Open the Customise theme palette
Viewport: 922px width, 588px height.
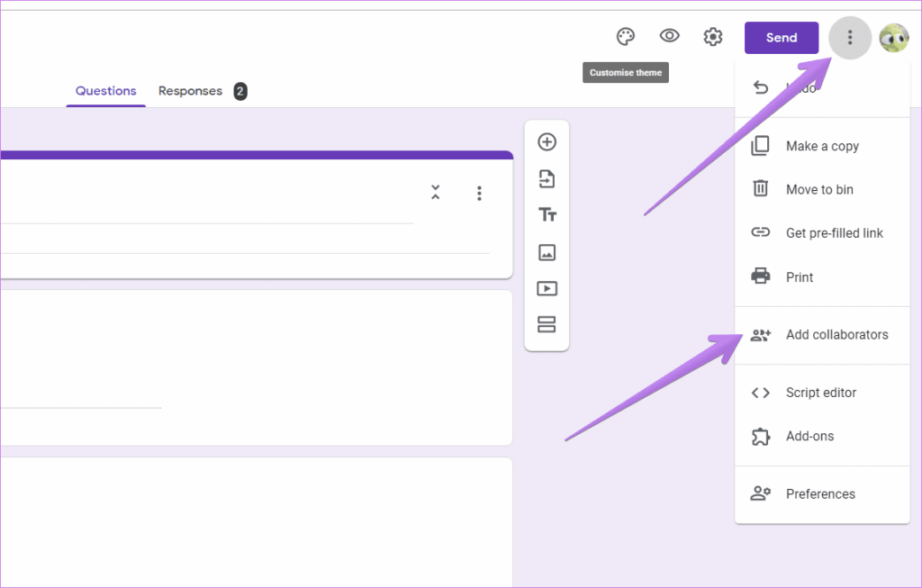point(625,37)
